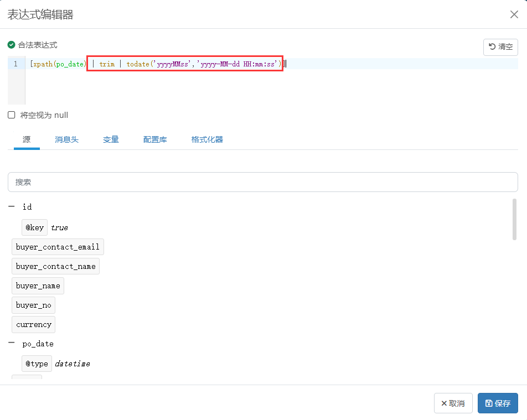This screenshot has width=527, height=420.
Task: Collapse the id tree node
Action: pyautogui.click(x=12, y=206)
